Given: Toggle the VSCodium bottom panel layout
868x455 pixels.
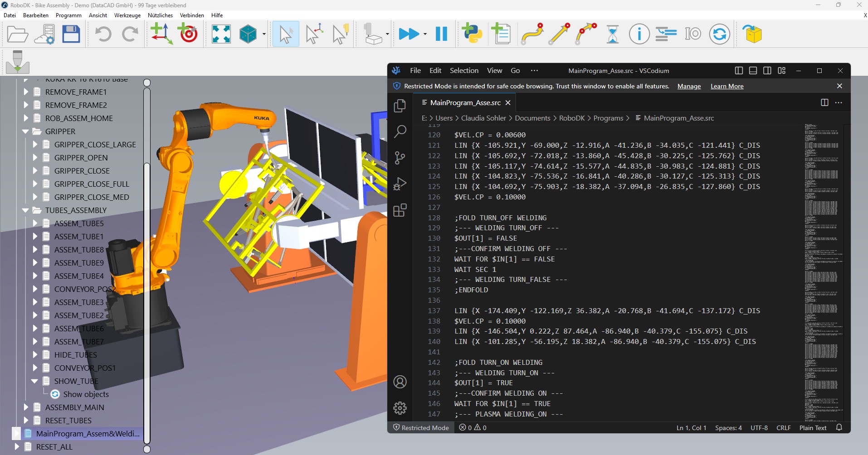Looking at the screenshot, I should (x=753, y=71).
